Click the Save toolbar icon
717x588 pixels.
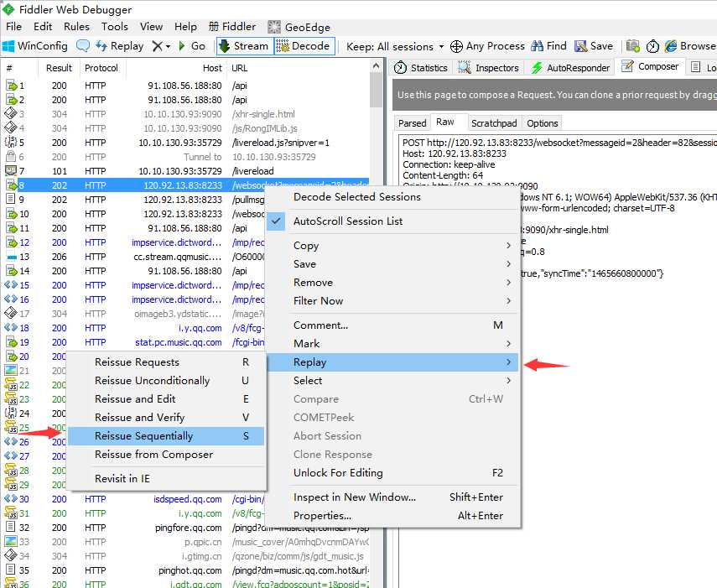[581, 46]
